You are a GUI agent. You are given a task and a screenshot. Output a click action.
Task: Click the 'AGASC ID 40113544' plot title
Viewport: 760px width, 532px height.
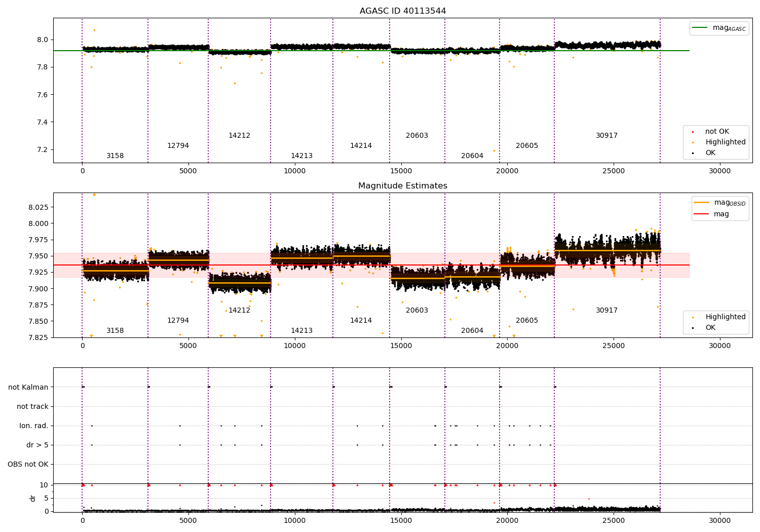coord(403,11)
